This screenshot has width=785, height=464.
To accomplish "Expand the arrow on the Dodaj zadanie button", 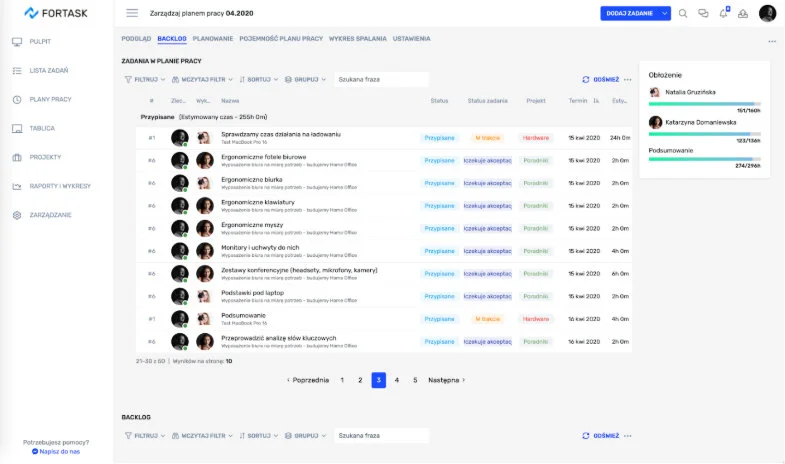I will pos(664,13).
